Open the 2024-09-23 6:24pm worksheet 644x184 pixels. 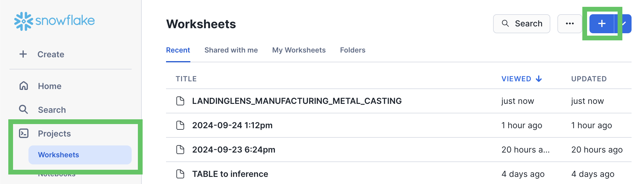point(234,150)
